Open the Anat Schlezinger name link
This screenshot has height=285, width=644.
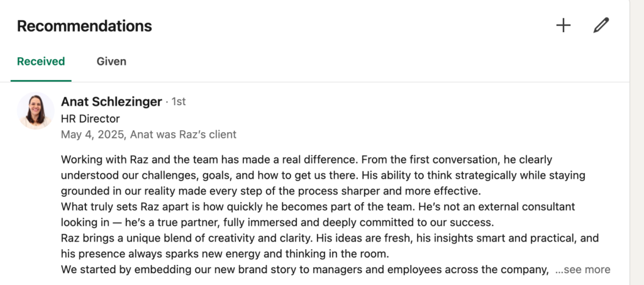[x=111, y=102]
